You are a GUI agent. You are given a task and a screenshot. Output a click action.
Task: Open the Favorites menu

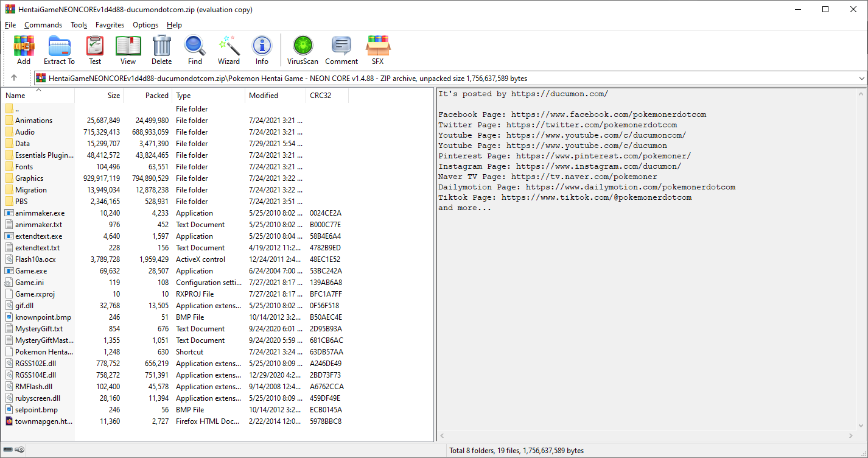click(x=110, y=25)
